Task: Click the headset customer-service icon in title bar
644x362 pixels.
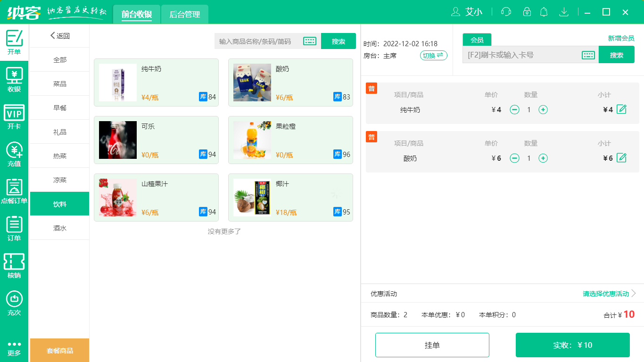Action: pyautogui.click(x=505, y=12)
